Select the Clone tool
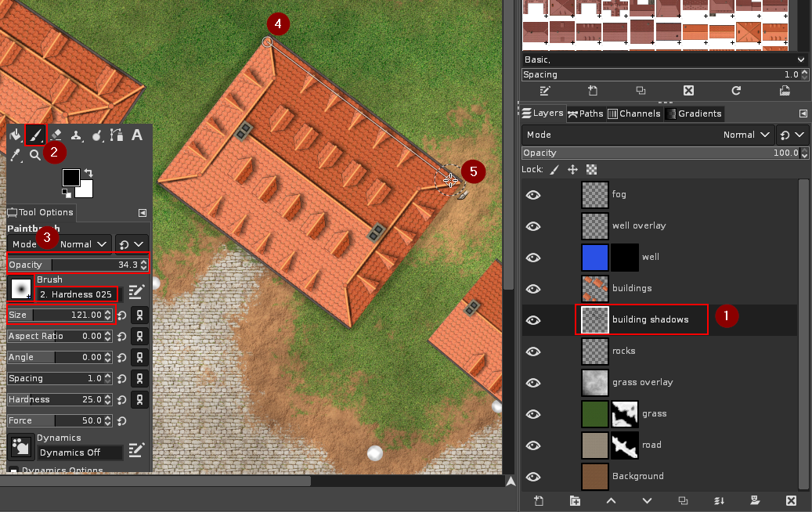This screenshot has height=512, width=812. (x=75, y=135)
